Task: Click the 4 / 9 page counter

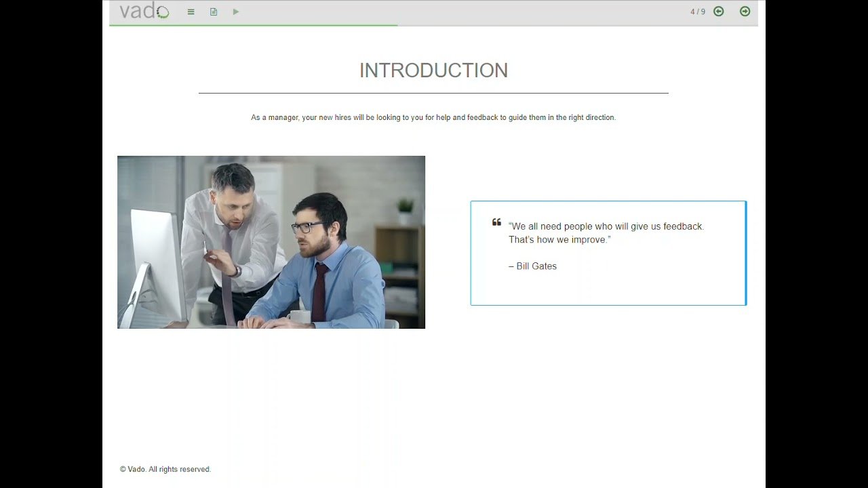Action: point(697,12)
